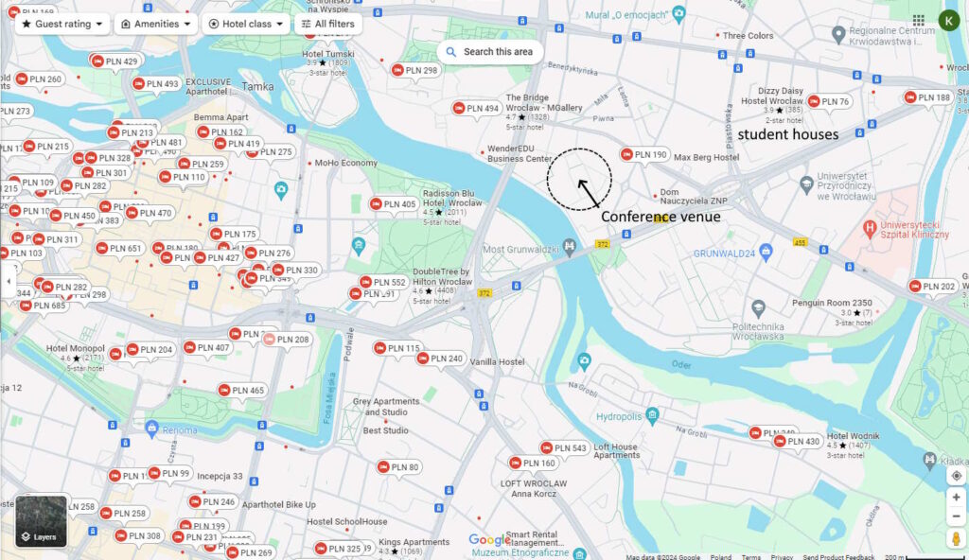This screenshot has width=969, height=560.
Task: Open the Google apps grid icon
Action: click(919, 21)
